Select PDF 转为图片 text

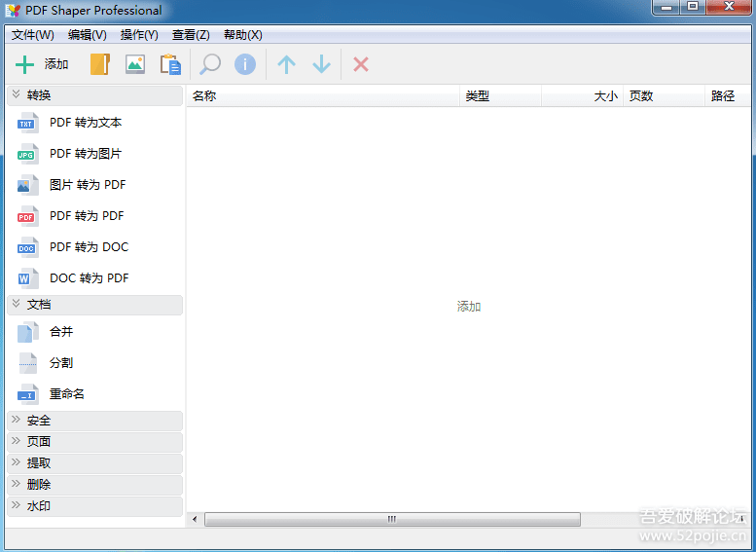(x=86, y=154)
